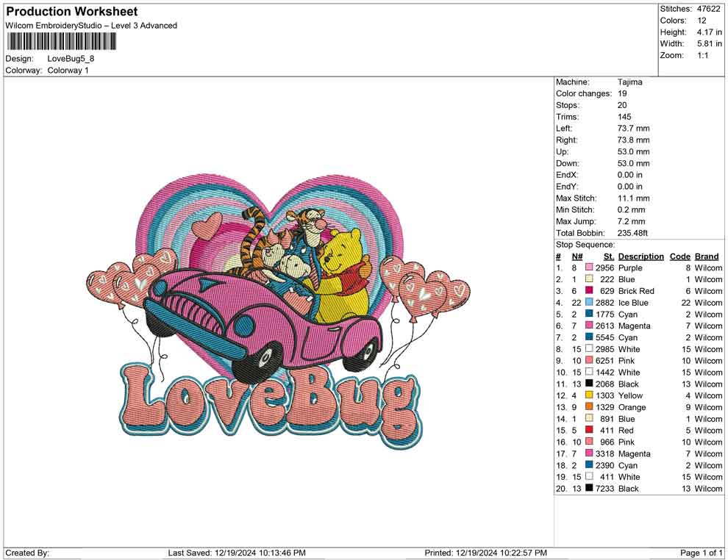Screen dimensions: 728x560
Task: Select the White swatch with 1442 stitches
Action: point(589,372)
